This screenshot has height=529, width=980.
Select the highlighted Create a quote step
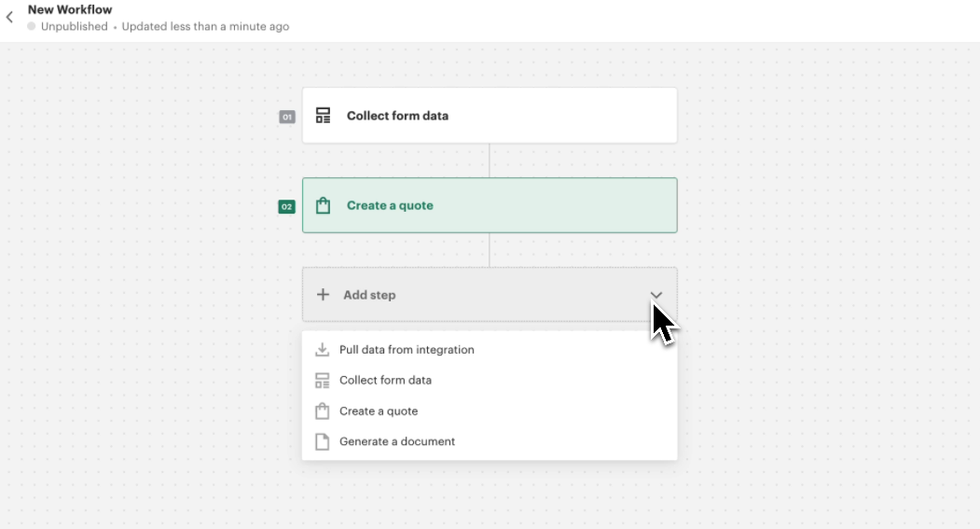[x=490, y=205]
